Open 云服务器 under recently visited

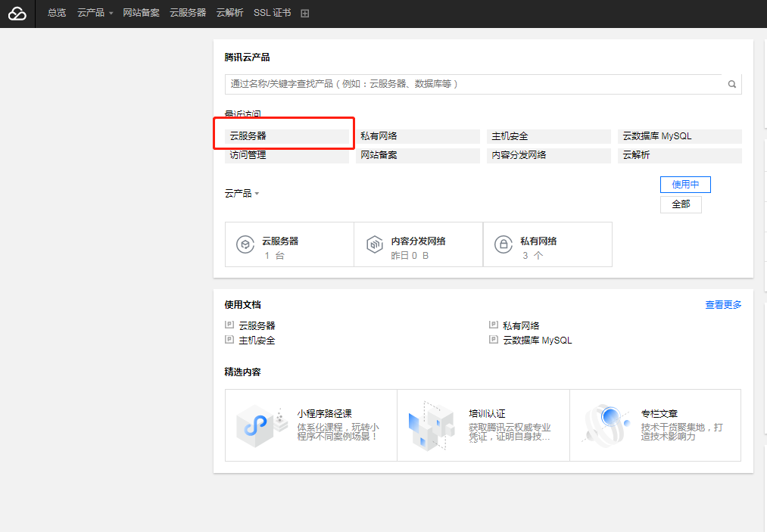287,136
